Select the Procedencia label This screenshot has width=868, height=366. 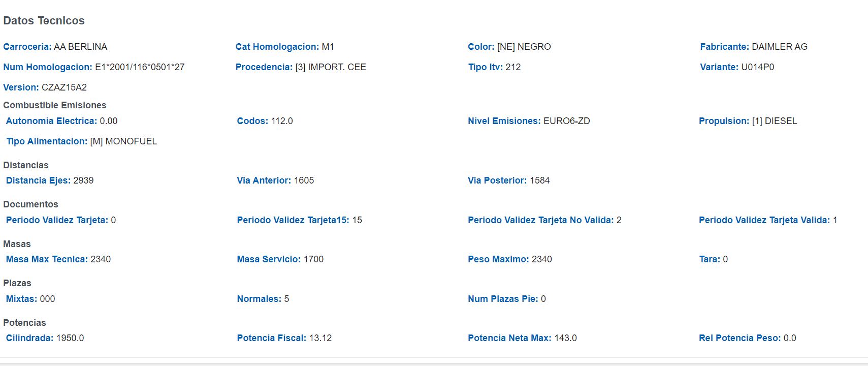coord(264,67)
